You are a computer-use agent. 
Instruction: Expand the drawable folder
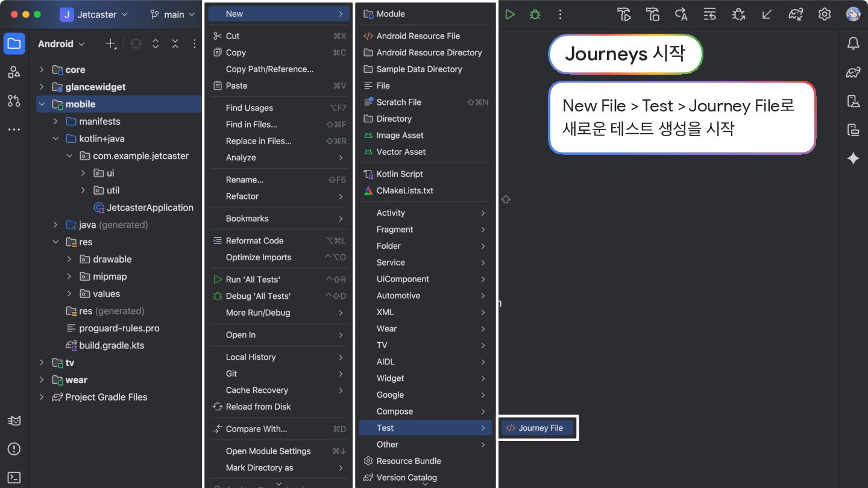coord(69,259)
